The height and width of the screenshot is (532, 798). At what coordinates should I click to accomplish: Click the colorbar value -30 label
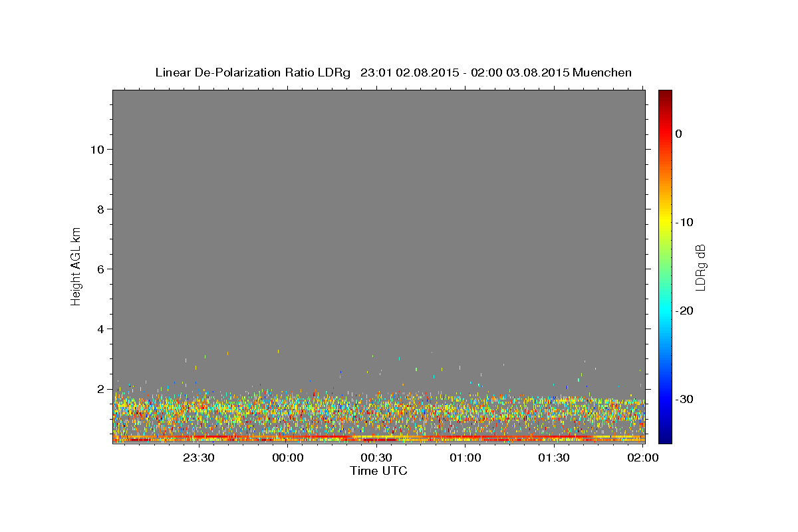click(685, 399)
